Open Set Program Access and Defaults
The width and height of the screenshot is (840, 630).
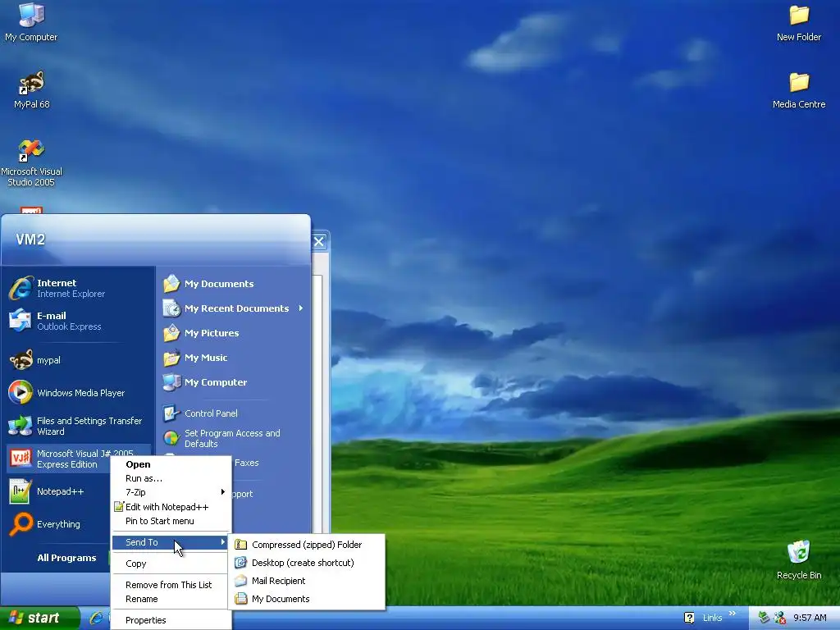233,438
